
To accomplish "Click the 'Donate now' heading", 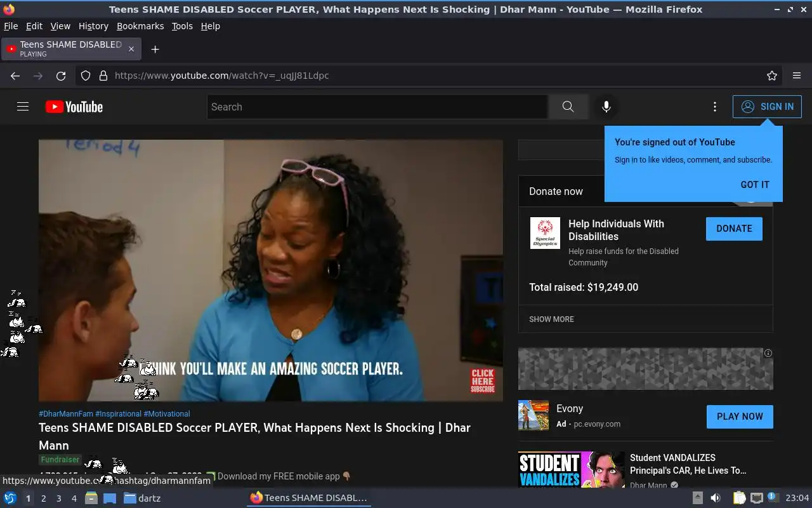I will 556,191.
